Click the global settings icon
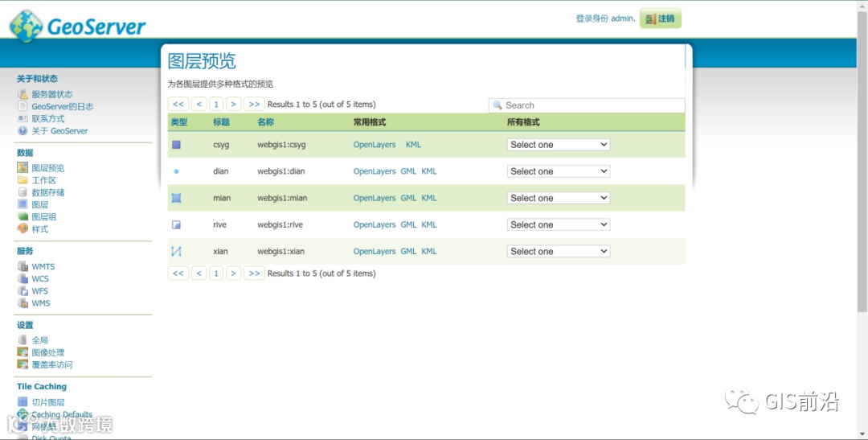This screenshot has width=868, height=440. pyautogui.click(x=23, y=340)
